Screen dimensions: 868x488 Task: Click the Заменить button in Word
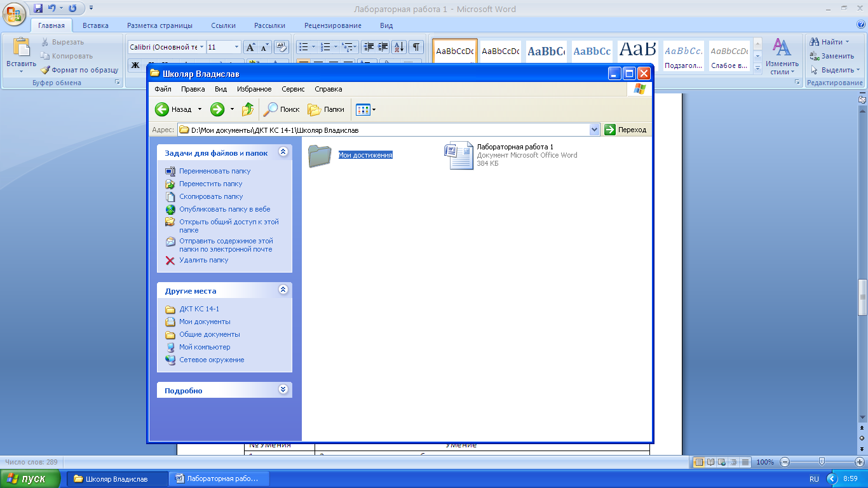[x=832, y=56]
